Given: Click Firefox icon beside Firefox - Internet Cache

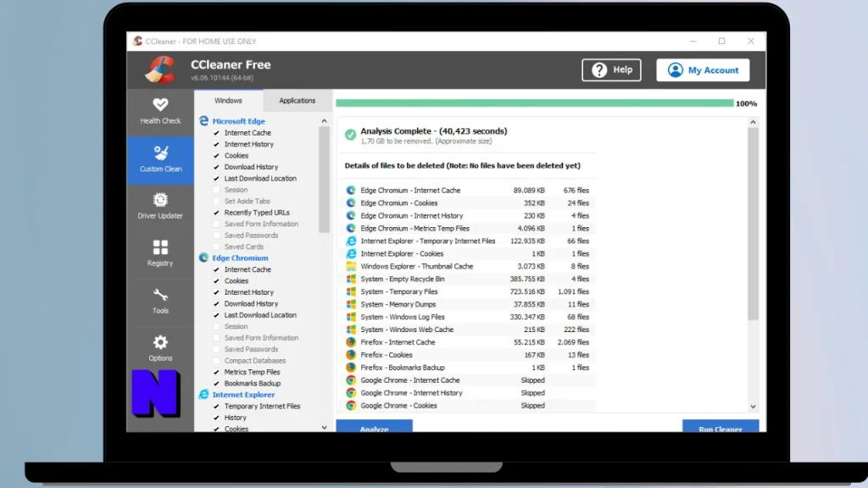Looking at the screenshot, I should click(x=350, y=342).
